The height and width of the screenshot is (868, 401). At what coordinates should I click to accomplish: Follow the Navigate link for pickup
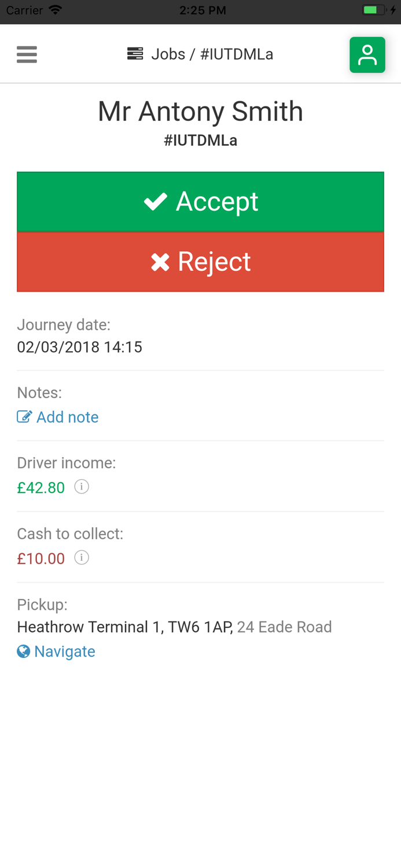pos(64,652)
